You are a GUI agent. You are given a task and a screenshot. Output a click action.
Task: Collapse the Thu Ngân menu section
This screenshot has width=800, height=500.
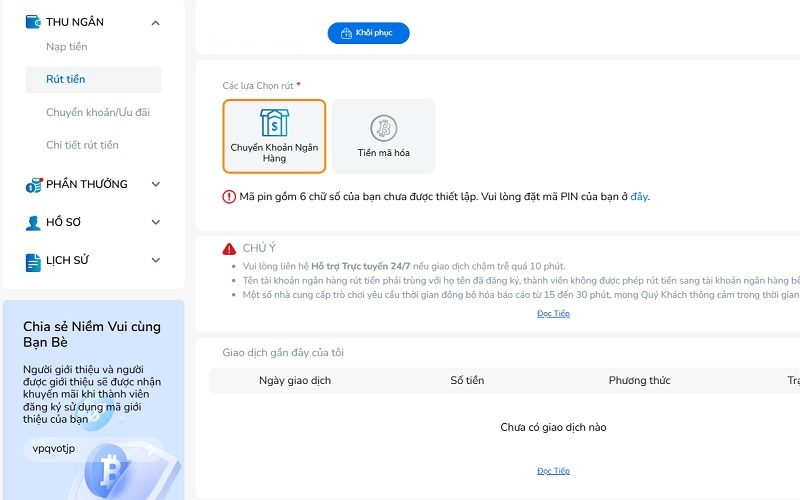[x=155, y=22]
